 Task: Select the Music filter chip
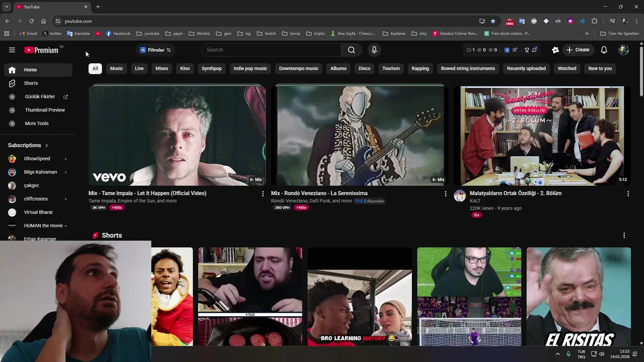117,68
